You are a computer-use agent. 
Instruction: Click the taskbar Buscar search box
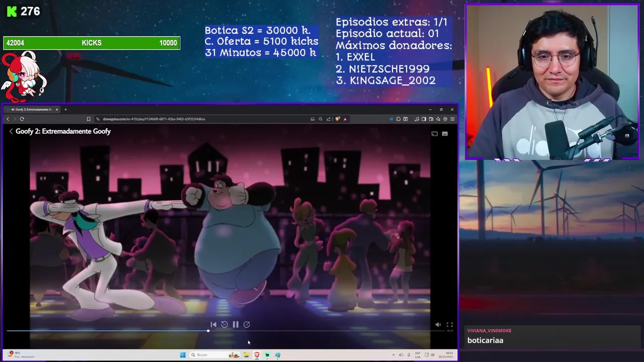coord(215,355)
